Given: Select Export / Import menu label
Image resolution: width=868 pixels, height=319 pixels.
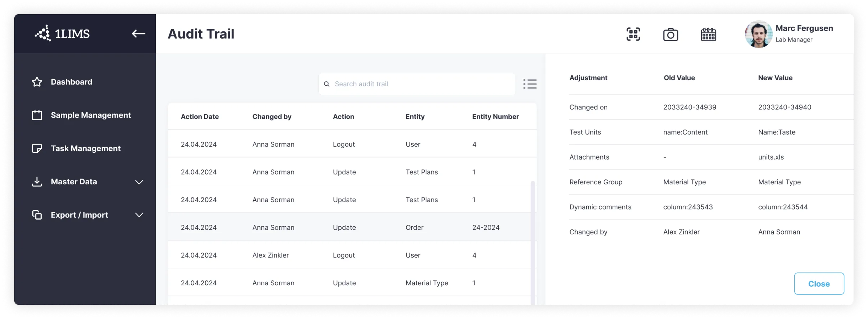Looking at the screenshot, I should (x=79, y=215).
